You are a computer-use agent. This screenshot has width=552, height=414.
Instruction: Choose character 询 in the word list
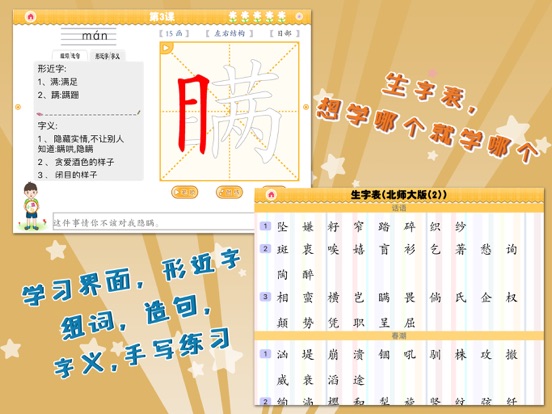coord(511,250)
